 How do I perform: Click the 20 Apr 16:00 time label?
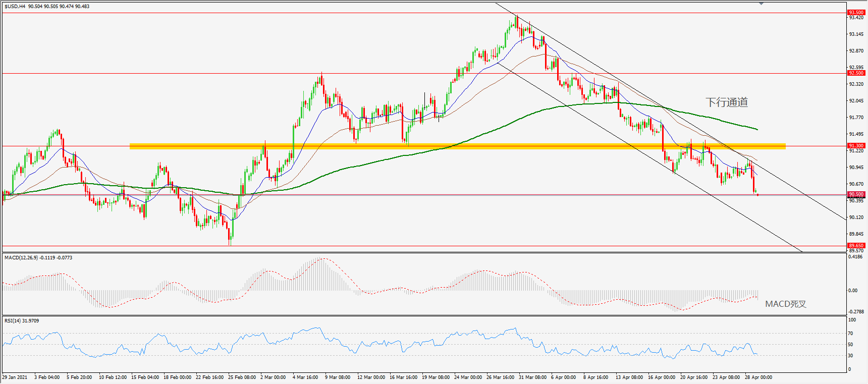(694, 377)
